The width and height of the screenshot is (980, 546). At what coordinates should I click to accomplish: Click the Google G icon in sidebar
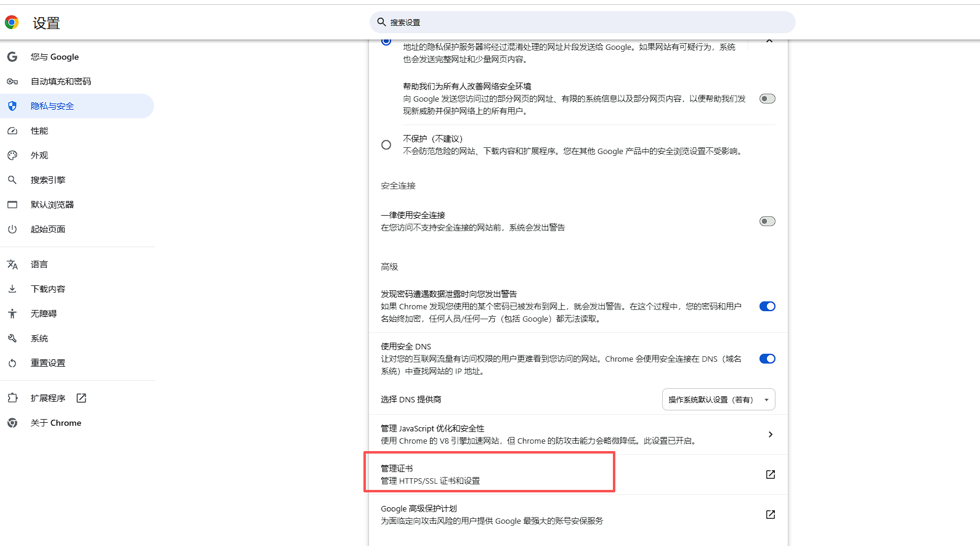point(12,57)
